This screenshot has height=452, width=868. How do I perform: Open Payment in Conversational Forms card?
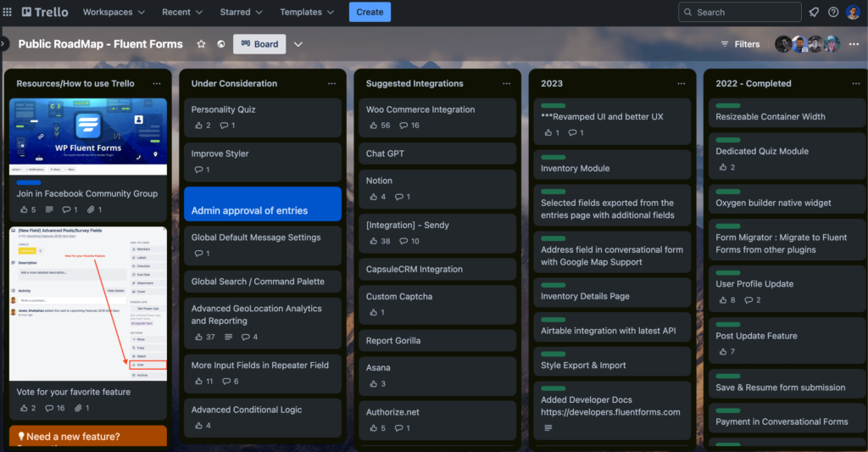pyautogui.click(x=787, y=418)
